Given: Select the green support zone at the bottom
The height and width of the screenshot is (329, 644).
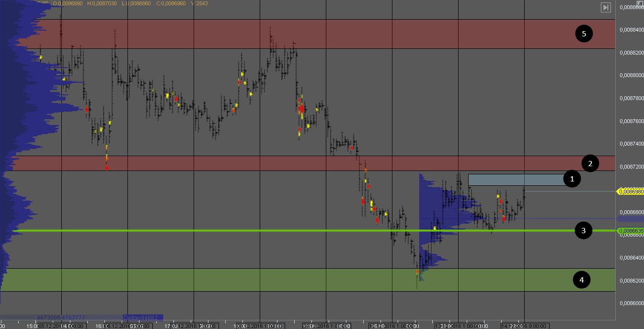Looking at the screenshot, I should click(x=307, y=280).
